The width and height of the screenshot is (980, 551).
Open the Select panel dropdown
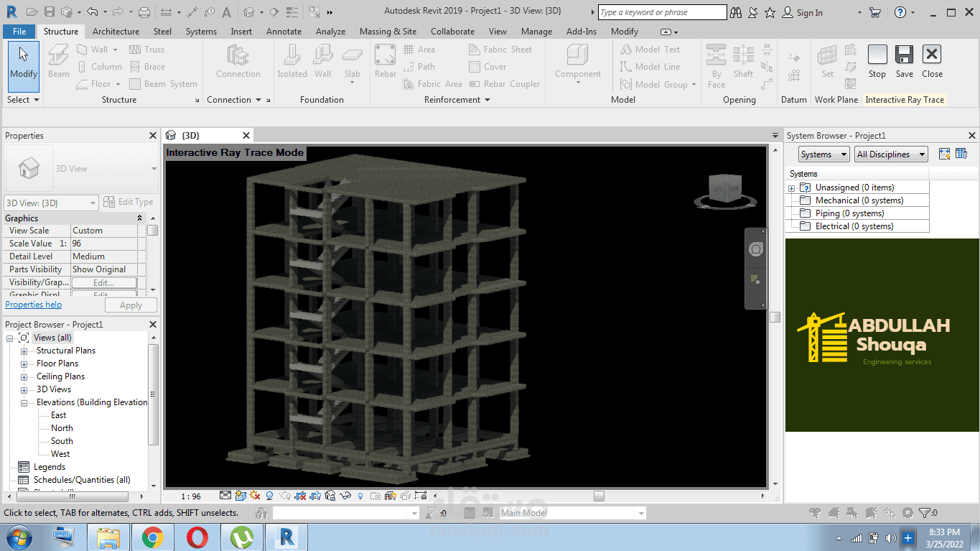23,100
